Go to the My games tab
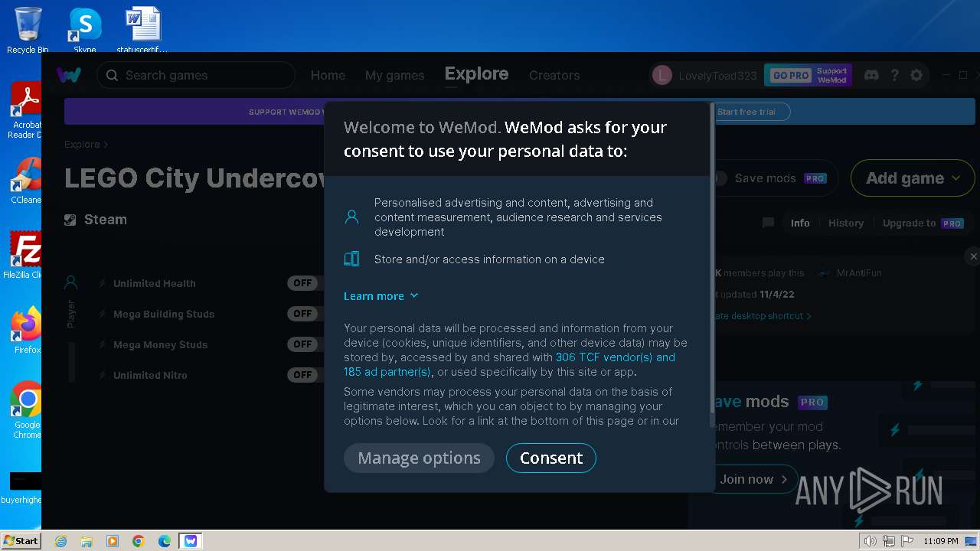 click(x=394, y=75)
